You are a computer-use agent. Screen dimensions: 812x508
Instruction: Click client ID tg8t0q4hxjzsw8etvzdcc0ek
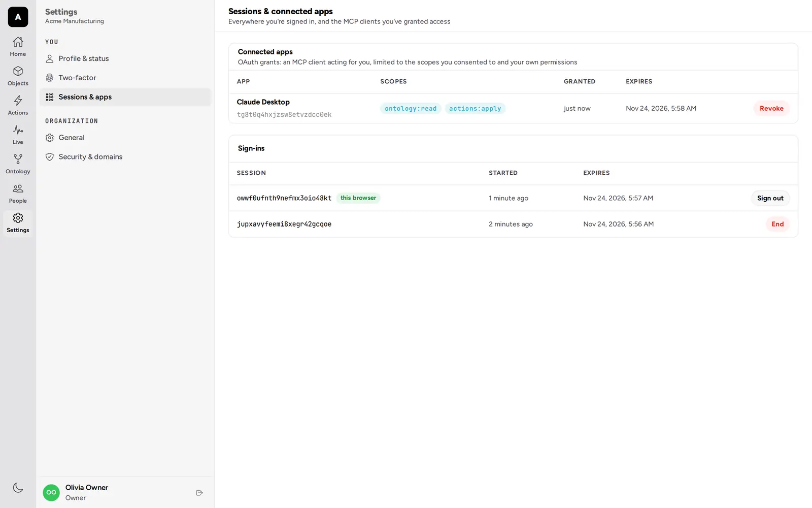pyautogui.click(x=284, y=115)
